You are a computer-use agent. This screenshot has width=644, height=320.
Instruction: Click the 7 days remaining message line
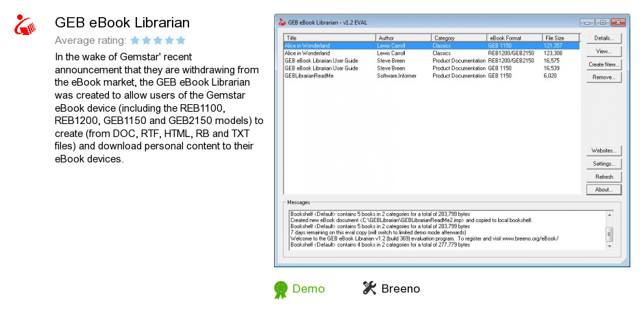(378, 232)
